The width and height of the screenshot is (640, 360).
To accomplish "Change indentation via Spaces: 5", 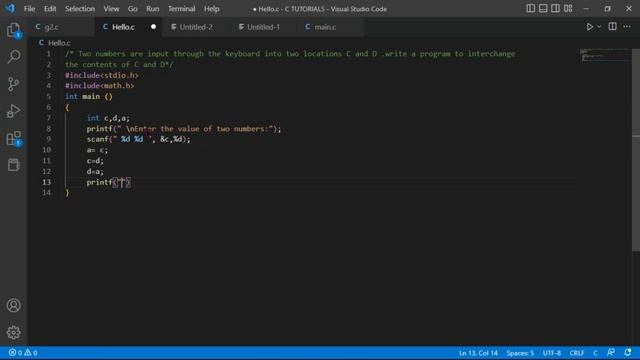I will [x=520, y=353].
